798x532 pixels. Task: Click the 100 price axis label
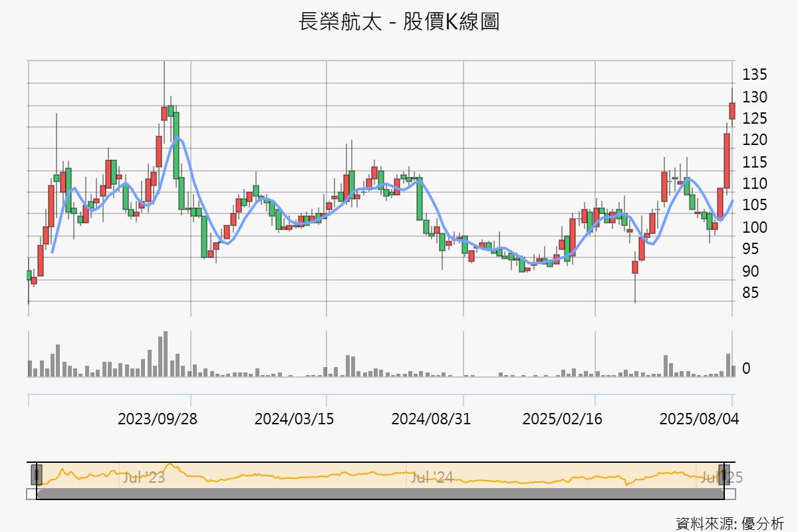(755, 227)
